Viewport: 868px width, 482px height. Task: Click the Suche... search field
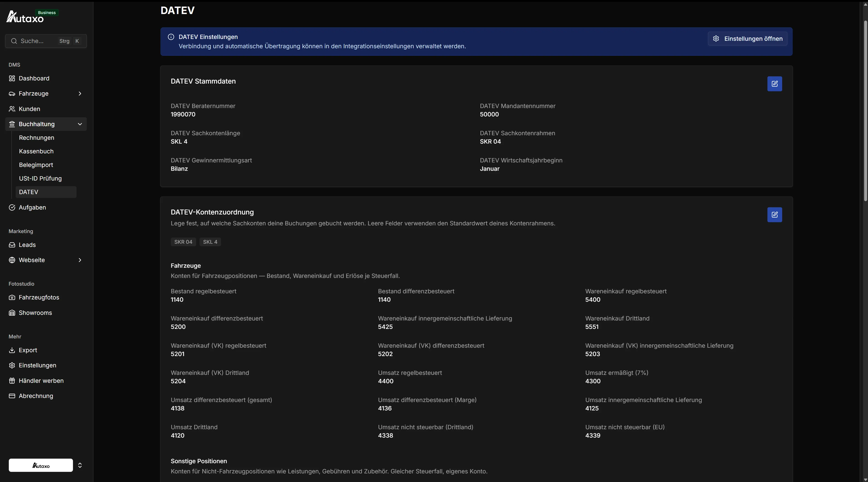[x=46, y=41]
